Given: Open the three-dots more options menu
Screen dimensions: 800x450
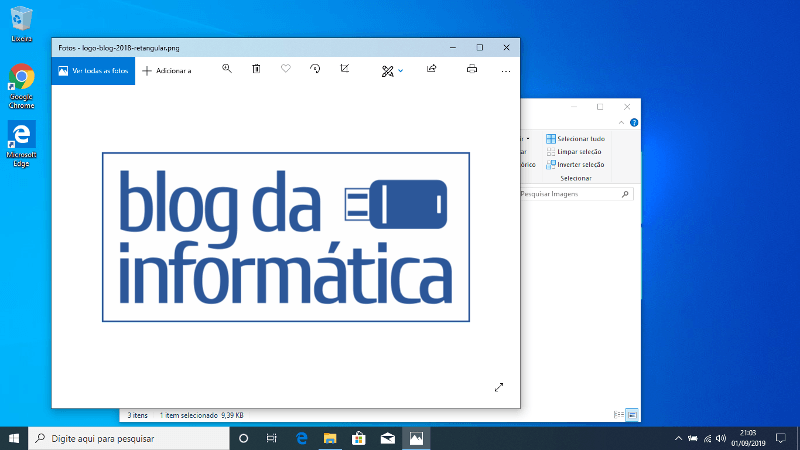Looking at the screenshot, I should point(506,71).
